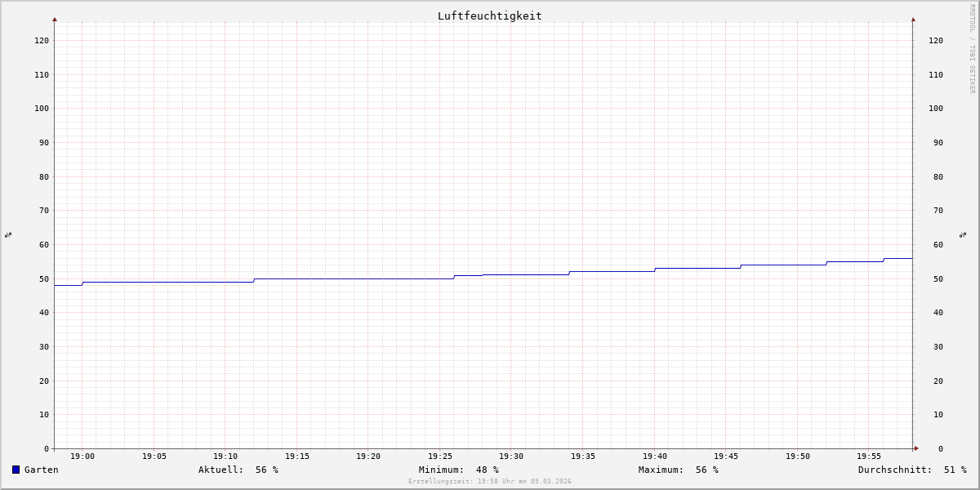The height and width of the screenshot is (490, 980).
Task: Select the Maximum: 56 % value
Action: pos(679,470)
